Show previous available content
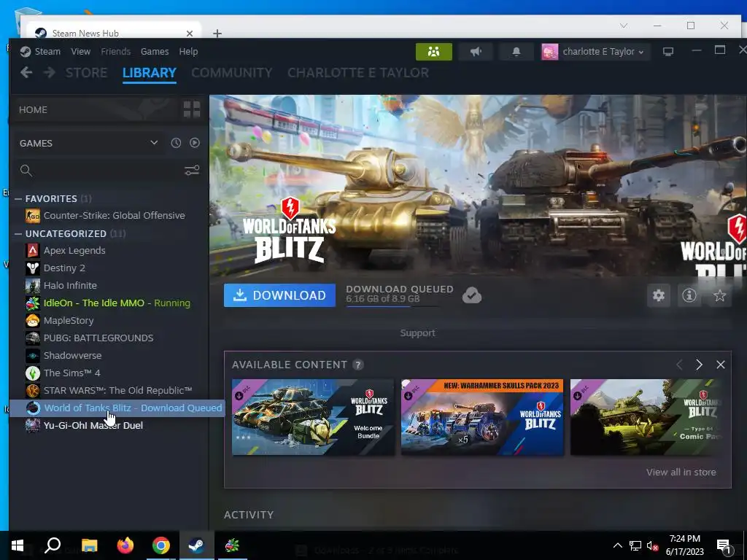 click(679, 365)
